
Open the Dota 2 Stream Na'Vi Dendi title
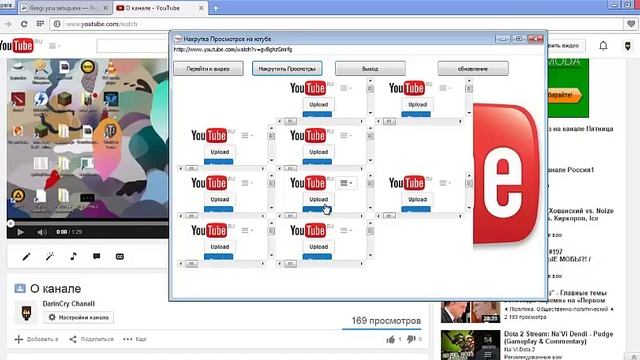558,337
